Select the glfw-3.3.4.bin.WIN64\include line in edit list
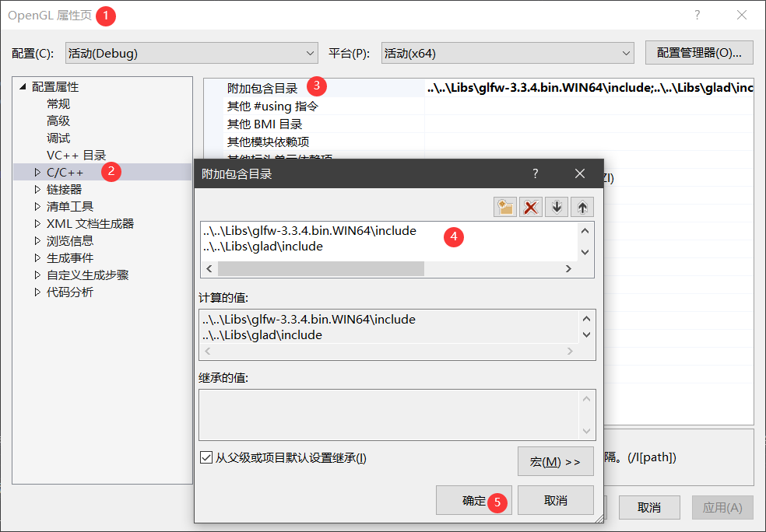This screenshot has height=532, width=766. click(310, 231)
